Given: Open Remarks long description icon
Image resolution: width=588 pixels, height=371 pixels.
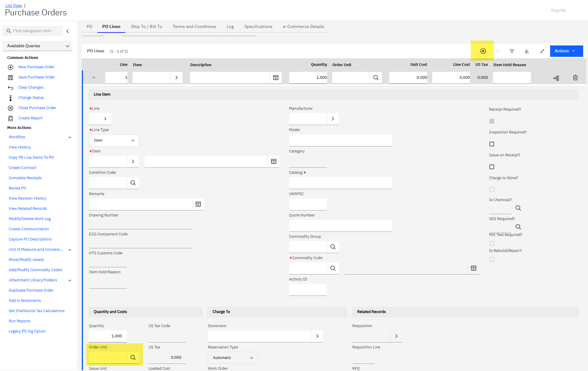Looking at the screenshot, I should (x=198, y=204).
